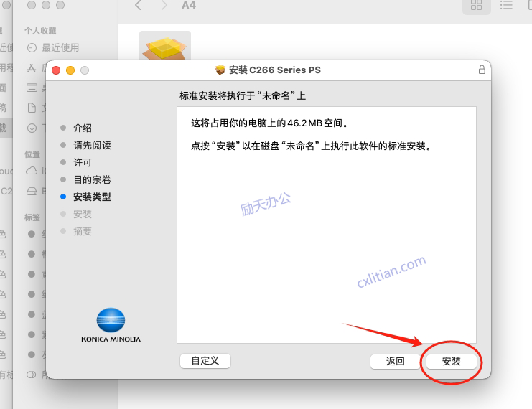Click the Finder forward arrow
This screenshot has width=532, height=409.
point(164,6)
